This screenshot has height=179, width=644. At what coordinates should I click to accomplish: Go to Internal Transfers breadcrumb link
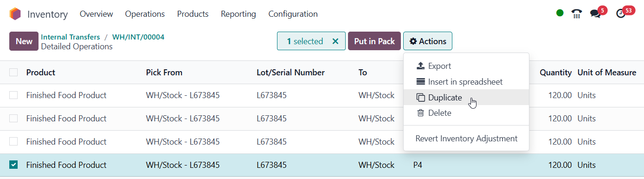coord(71,37)
